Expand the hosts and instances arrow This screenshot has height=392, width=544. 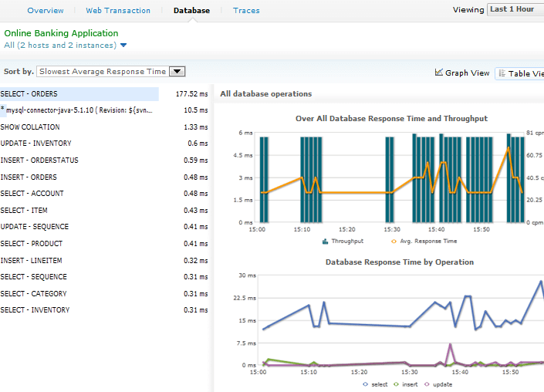tap(123, 46)
